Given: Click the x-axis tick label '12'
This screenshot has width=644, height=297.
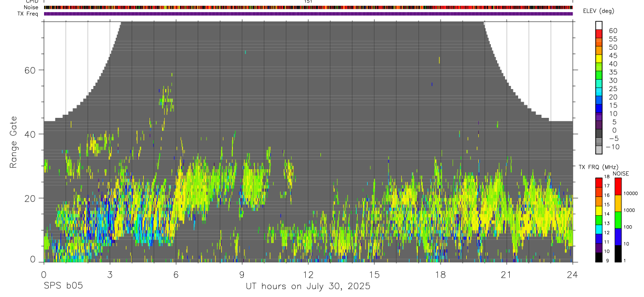Looking at the screenshot, I should pyautogui.click(x=308, y=274).
